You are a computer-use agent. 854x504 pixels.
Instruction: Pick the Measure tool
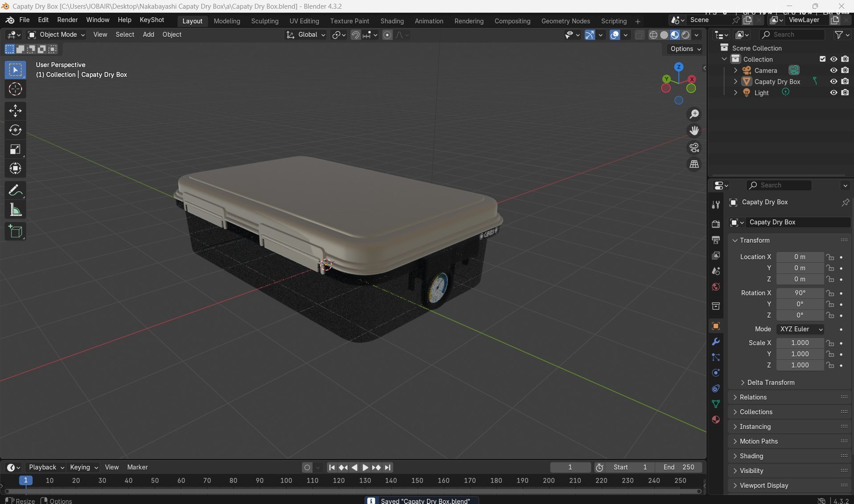(15, 210)
